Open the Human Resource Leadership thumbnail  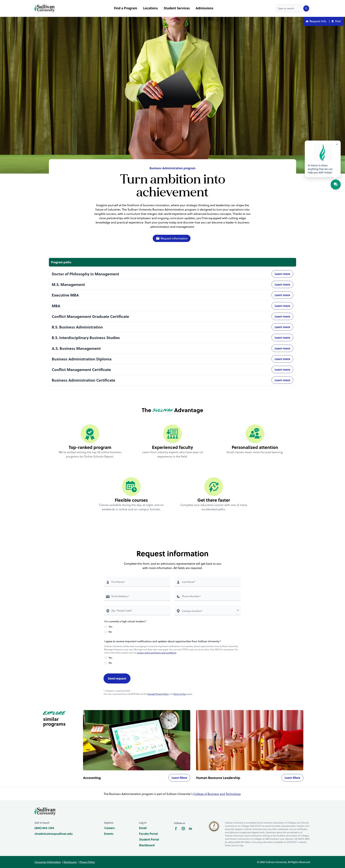250,740
